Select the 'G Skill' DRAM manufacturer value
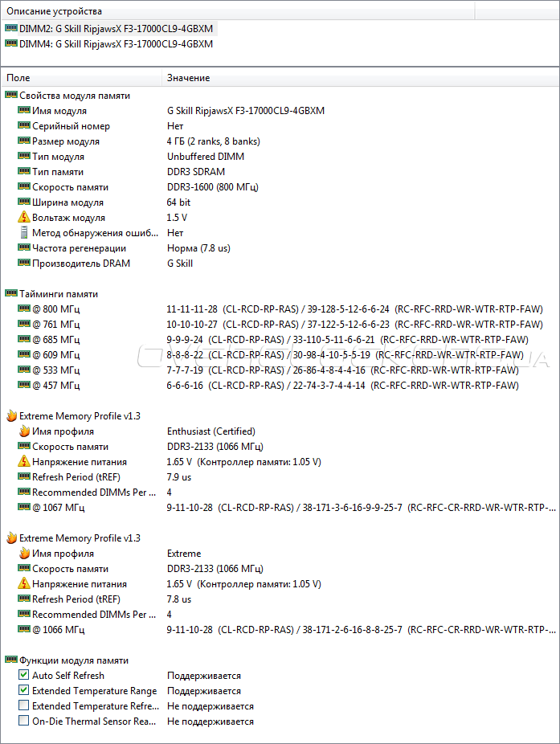The width and height of the screenshot is (560, 744). pos(180,264)
